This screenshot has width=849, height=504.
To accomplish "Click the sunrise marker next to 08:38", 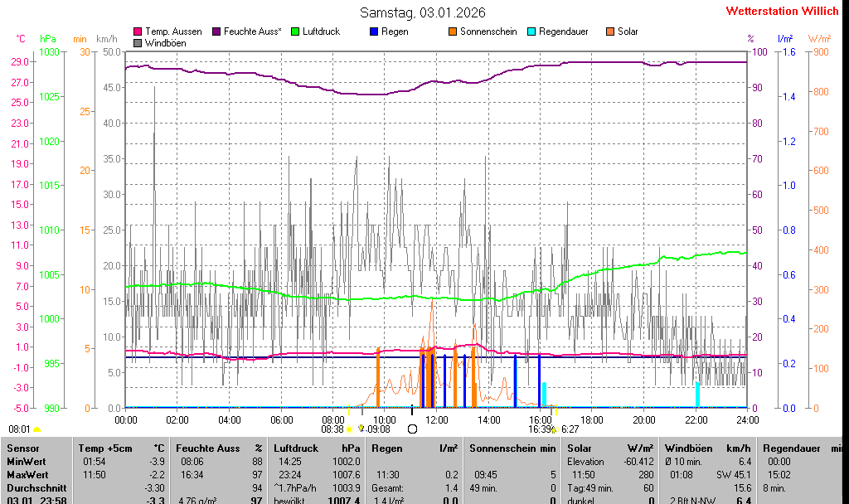I will [349, 429].
